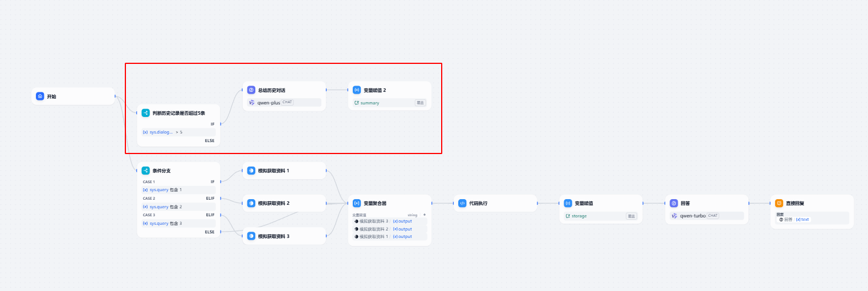Click the LLM icon on 回答 node
The image size is (868, 291).
tap(674, 203)
